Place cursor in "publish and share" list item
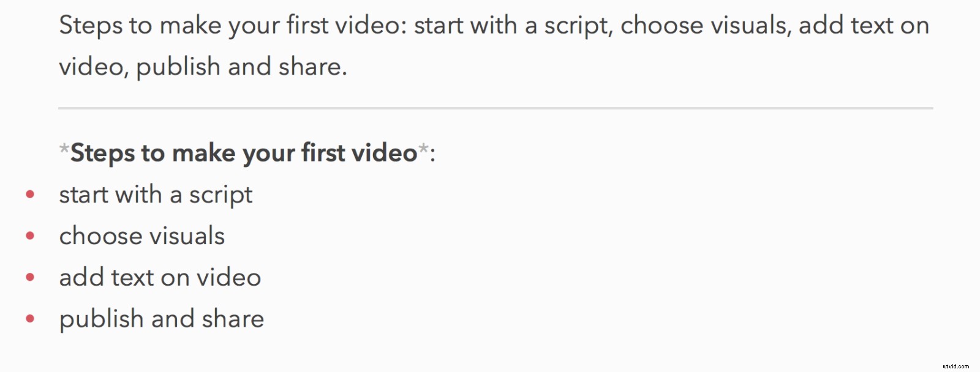Screen dimensions: 980x372 (162, 319)
